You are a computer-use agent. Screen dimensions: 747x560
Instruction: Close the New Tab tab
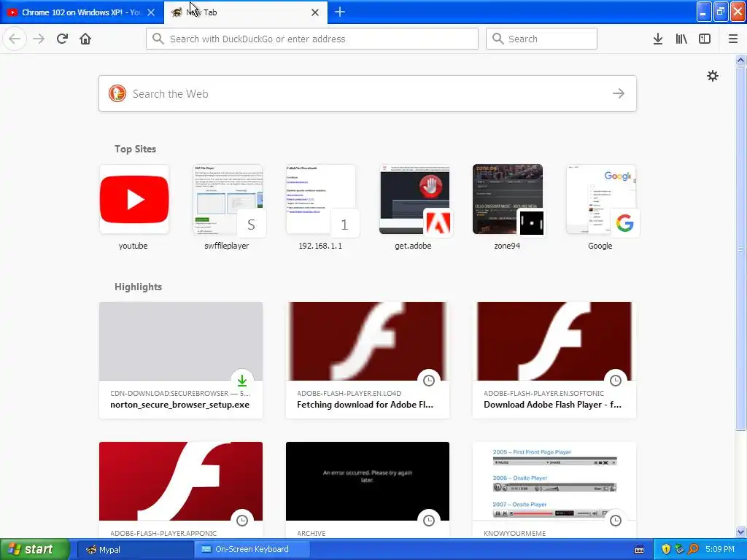click(x=315, y=12)
